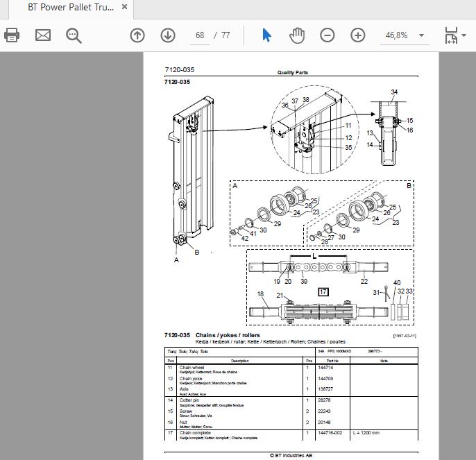Click the '© BT Industries AB' footer
Viewport: 476px width, 460px height.
tap(291, 455)
